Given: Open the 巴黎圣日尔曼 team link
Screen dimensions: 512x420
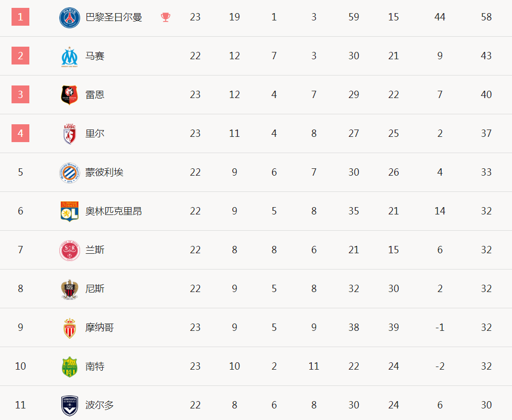Looking at the screenshot, I should pyautogui.click(x=114, y=17).
